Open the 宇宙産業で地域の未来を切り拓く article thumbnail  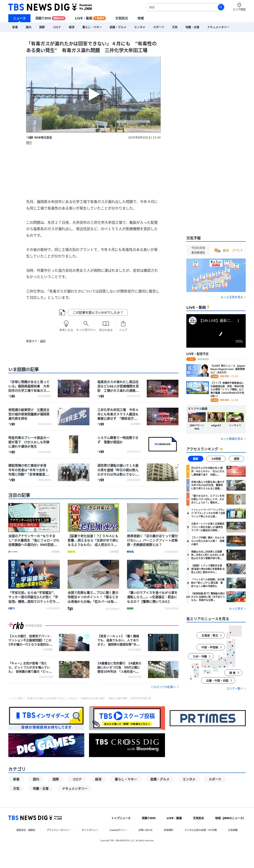(34, 574)
